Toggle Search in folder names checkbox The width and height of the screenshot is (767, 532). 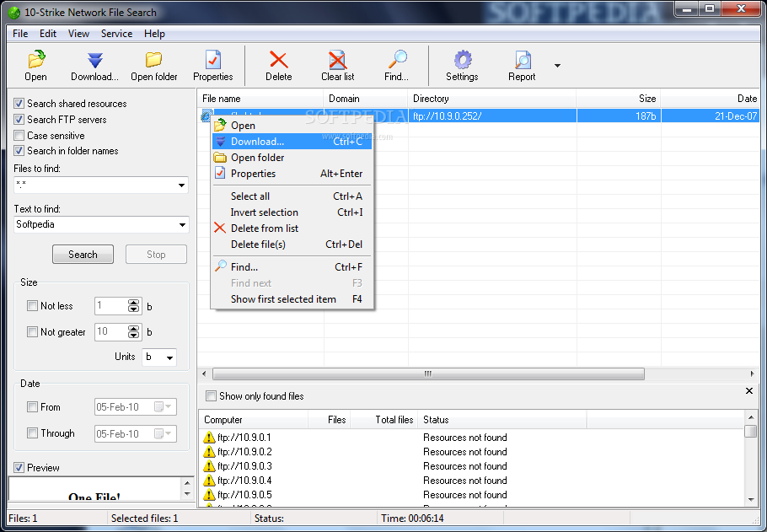(x=19, y=151)
